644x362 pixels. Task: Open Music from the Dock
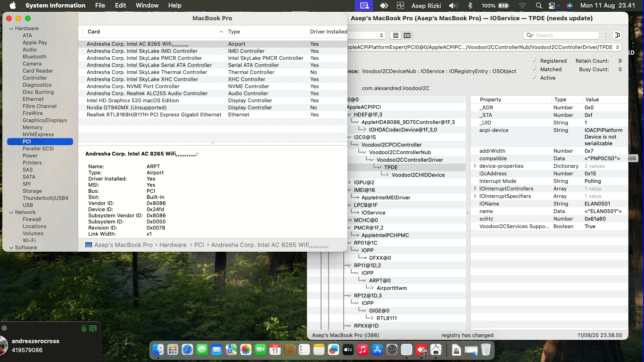(363, 350)
